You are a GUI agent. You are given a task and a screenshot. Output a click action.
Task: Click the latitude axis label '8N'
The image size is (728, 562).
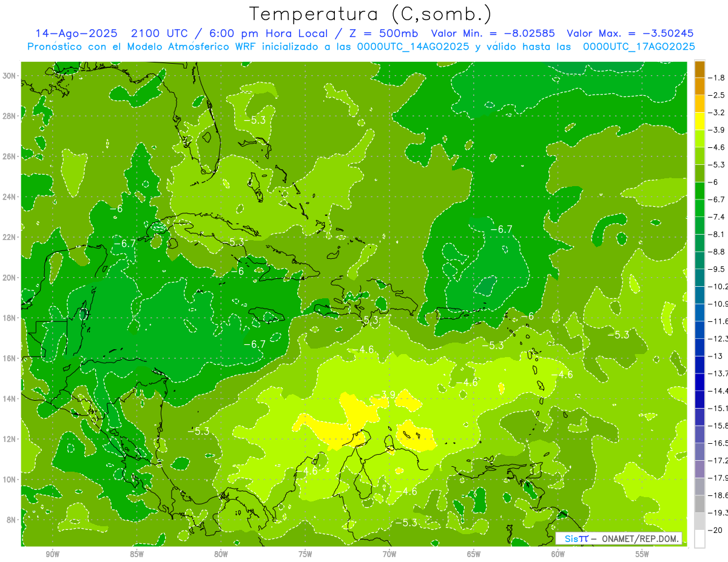tap(12, 520)
